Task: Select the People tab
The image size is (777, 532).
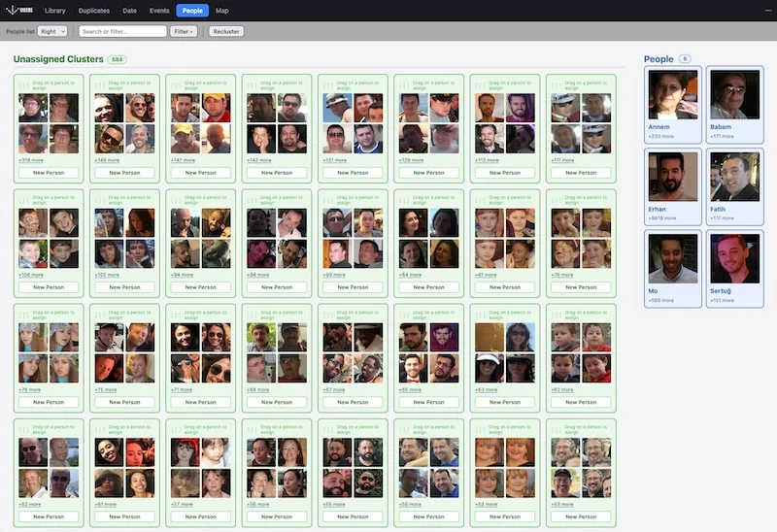Action: (192, 11)
